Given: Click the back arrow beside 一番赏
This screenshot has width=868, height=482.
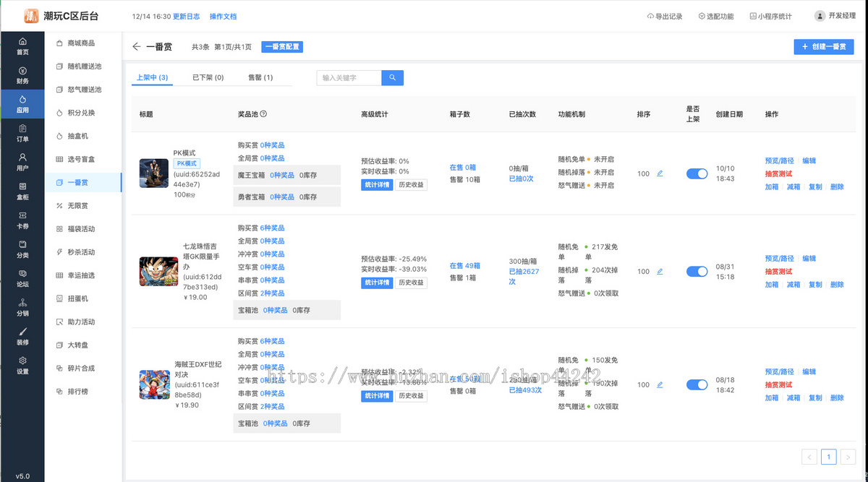Looking at the screenshot, I should click(137, 47).
